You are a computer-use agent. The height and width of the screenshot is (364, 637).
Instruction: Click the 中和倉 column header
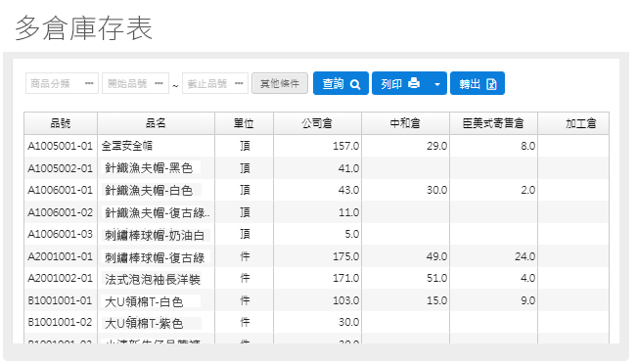[405, 123]
